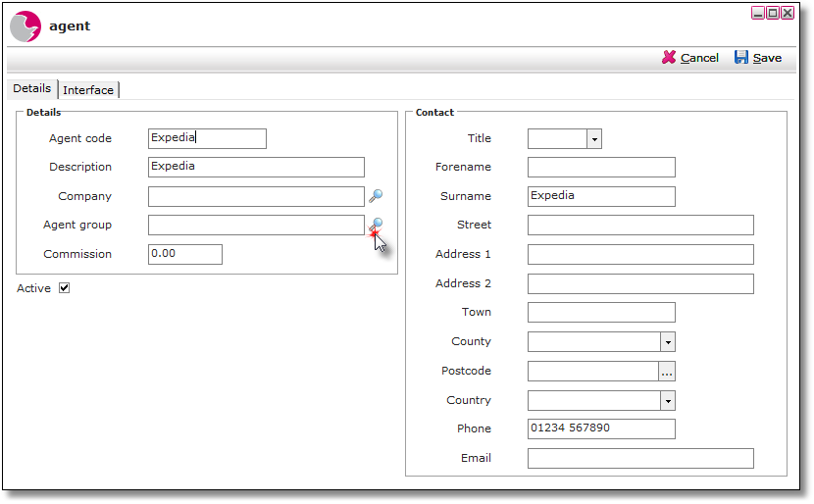This screenshot has width=814, height=504.
Task: Switch to the Interface tab
Action: [88, 90]
